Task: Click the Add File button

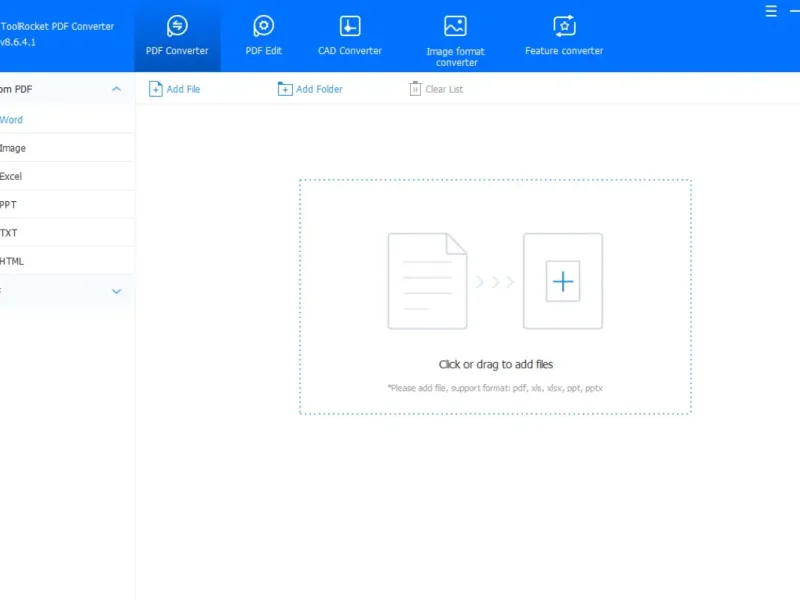Action: coord(174,89)
